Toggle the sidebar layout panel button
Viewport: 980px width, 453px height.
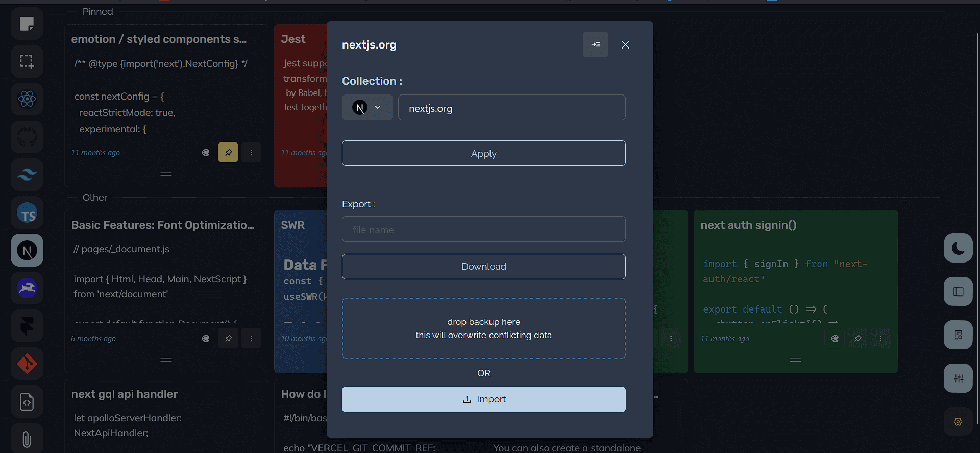(x=958, y=292)
